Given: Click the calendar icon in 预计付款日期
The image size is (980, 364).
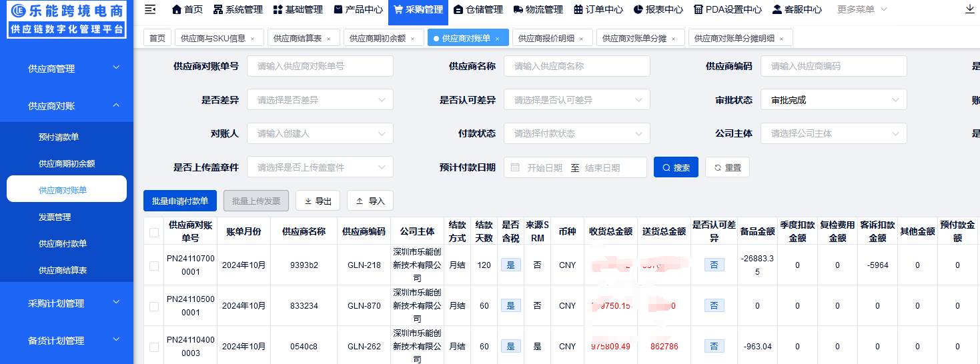Looking at the screenshot, I should coord(515,167).
